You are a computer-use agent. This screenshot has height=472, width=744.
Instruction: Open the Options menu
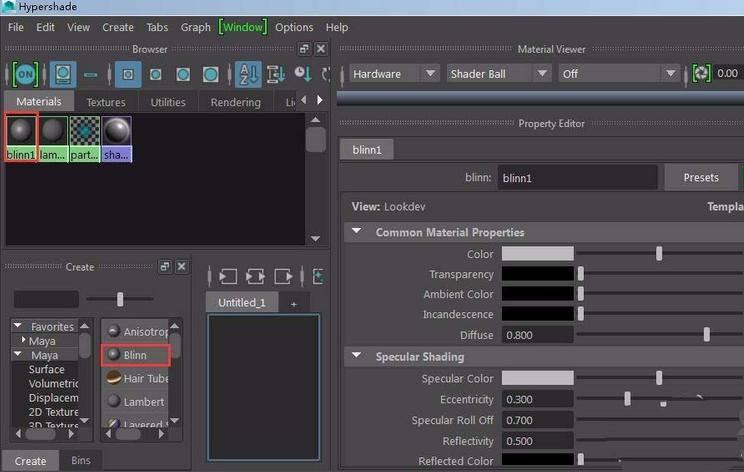click(294, 27)
